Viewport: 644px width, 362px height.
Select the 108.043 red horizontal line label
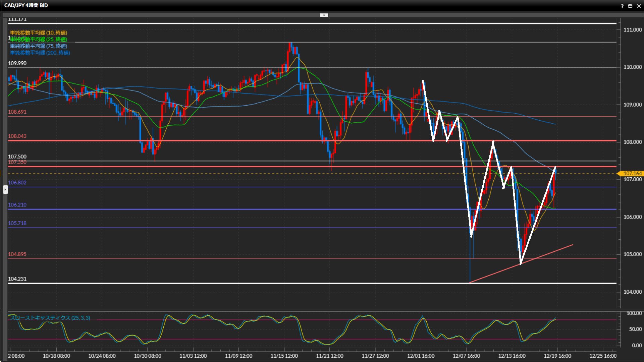pos(17,136)
